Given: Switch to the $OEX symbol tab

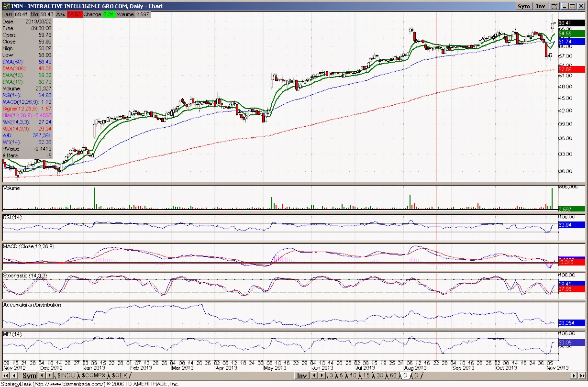Looking at the screenshot, I should pos(119,376).
